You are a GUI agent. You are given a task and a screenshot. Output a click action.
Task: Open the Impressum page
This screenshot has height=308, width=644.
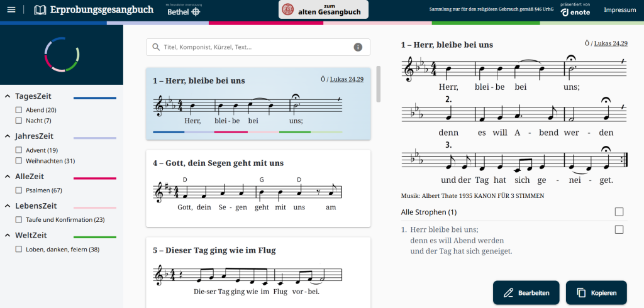(619, 10)
